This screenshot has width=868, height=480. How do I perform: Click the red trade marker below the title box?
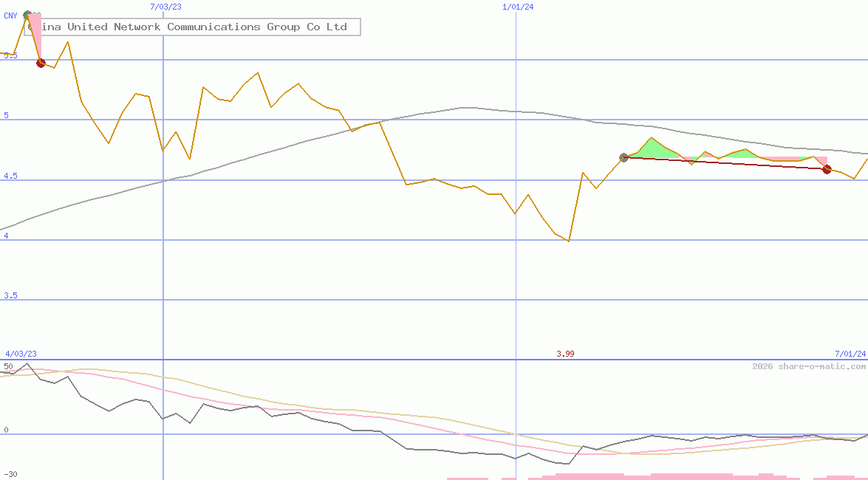pos(41,62)
